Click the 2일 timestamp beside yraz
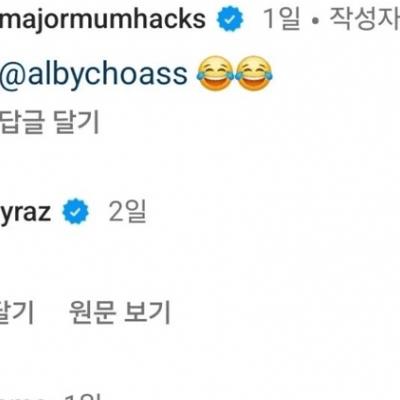This screenshot has width=400, height=400. point(127,211)
